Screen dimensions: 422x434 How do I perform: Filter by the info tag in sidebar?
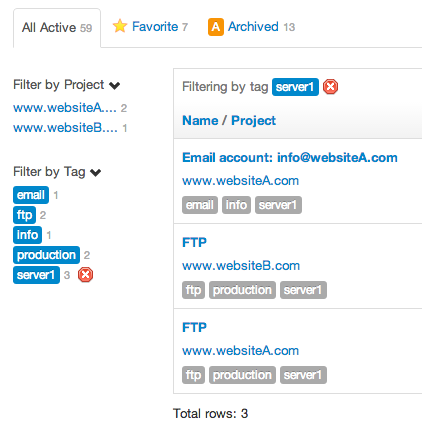pyautogui.click(x=28, y=235)
